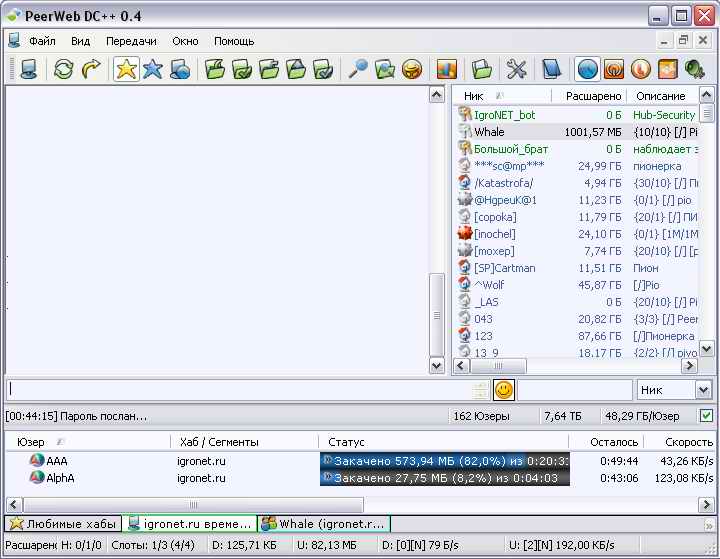Open the Помощь menu

click(x=234, y=41)
